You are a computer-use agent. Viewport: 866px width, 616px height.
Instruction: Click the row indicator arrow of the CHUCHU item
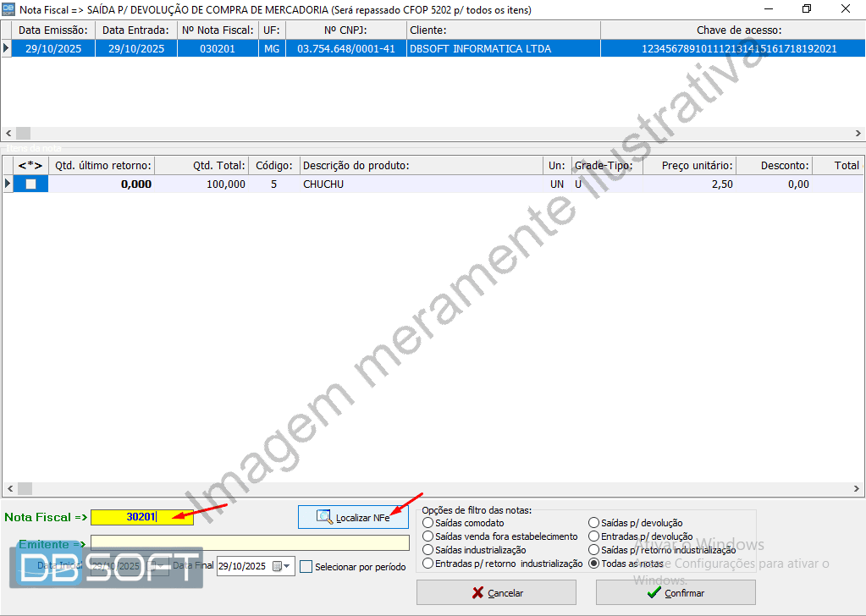click(x=8, y=184)
